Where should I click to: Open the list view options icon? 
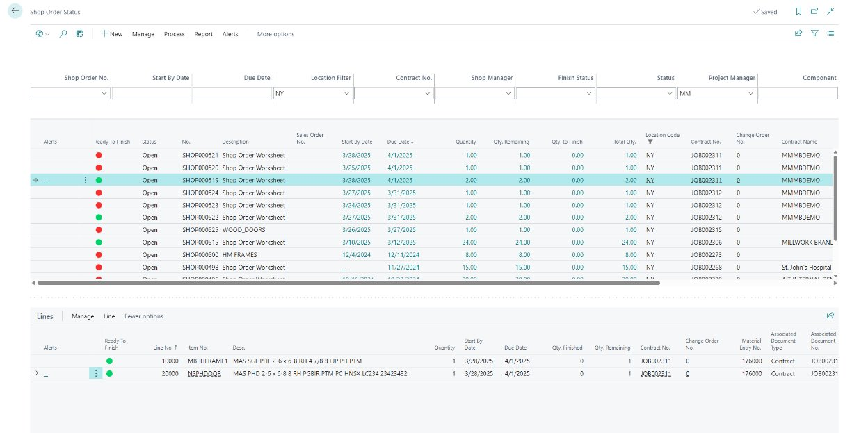tap(830, 33)
